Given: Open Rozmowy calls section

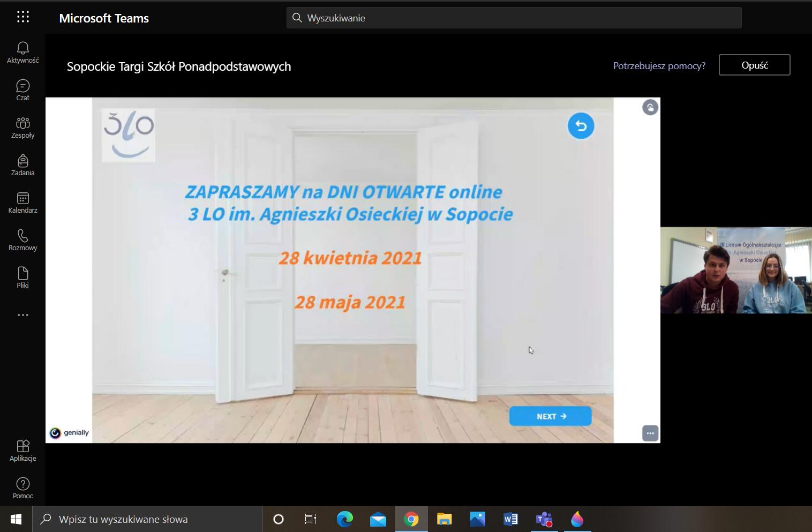Looking at the screenshot, I should point(22,240).
